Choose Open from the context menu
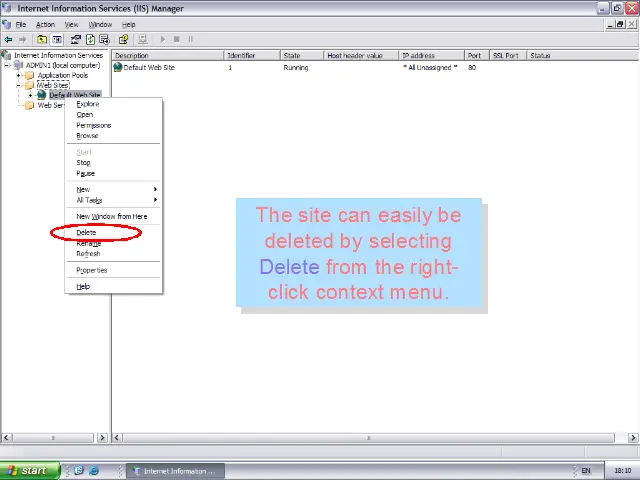This screenshot has height=480, width=640. point(113,115)
